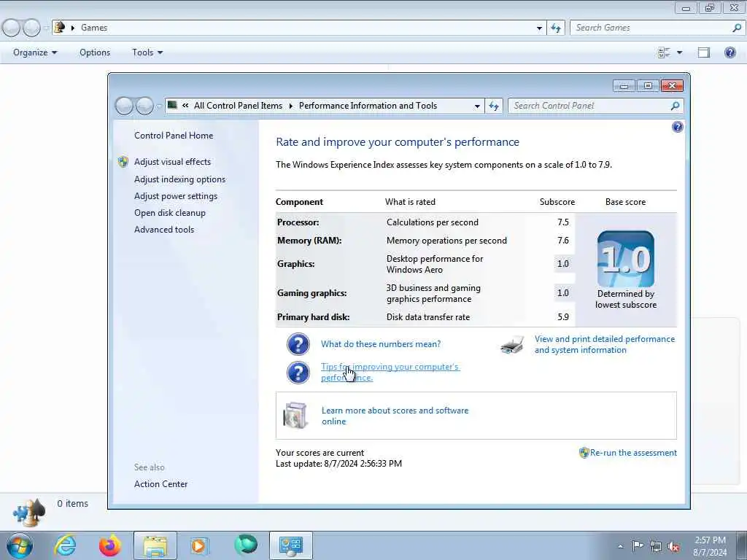The width and height of the screenshot is (747, 560).
Task: Click the shield icon beside Re-run the assessment
Action: tap(584, 453)
